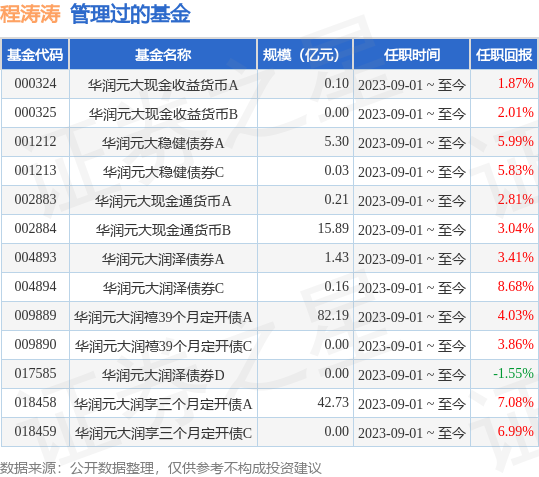Click the 管理过的基金 title text
Screen dimensions: 539x477
pos(130,14)
